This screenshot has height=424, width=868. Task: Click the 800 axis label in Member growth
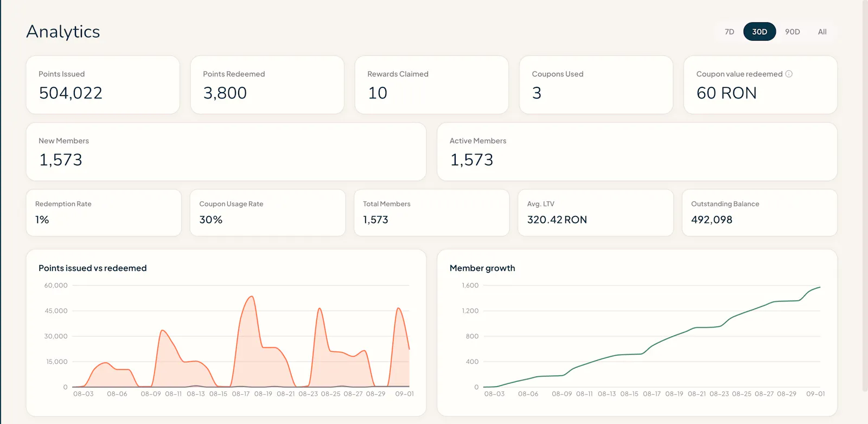click(x=472, y=336)
